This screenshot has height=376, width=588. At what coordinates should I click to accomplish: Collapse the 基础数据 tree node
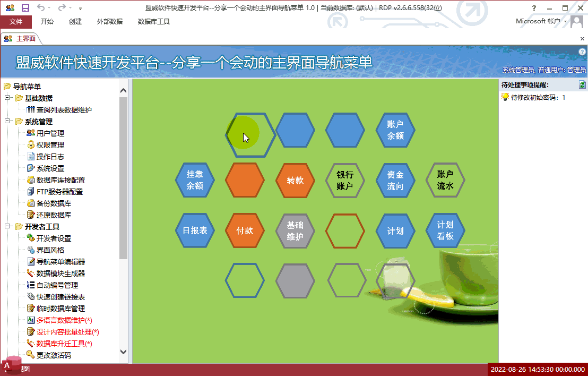click(7, 98)
